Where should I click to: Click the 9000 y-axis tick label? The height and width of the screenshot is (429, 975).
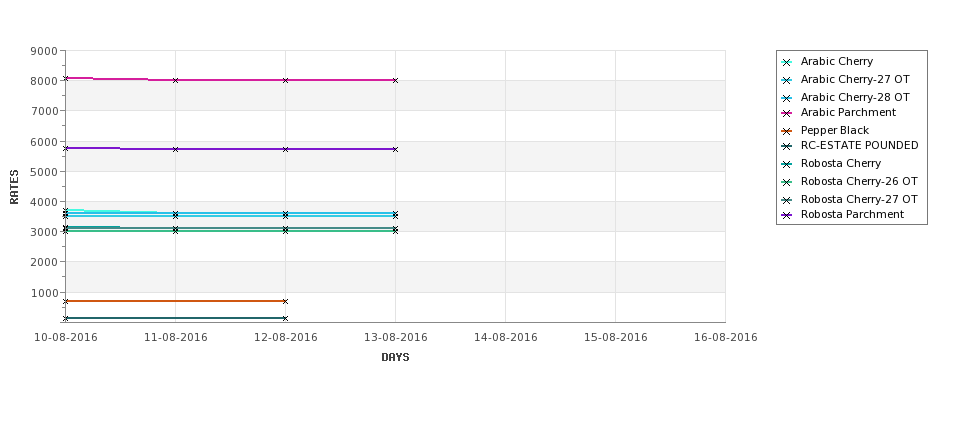44,51
